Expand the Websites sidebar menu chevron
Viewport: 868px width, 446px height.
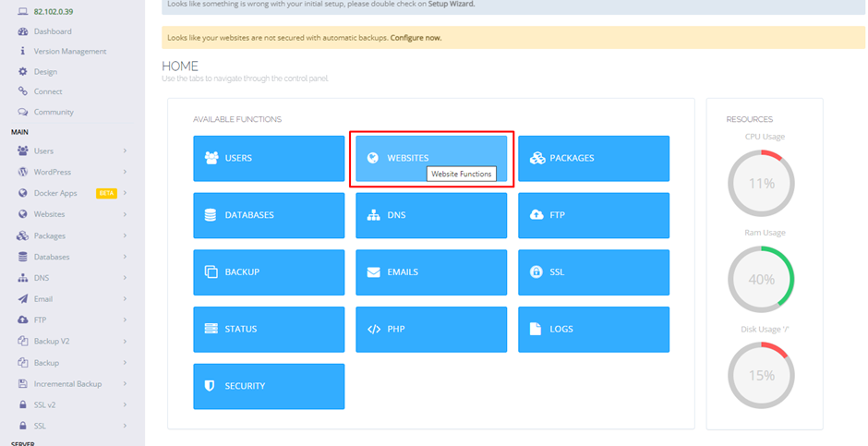(125, 214)
